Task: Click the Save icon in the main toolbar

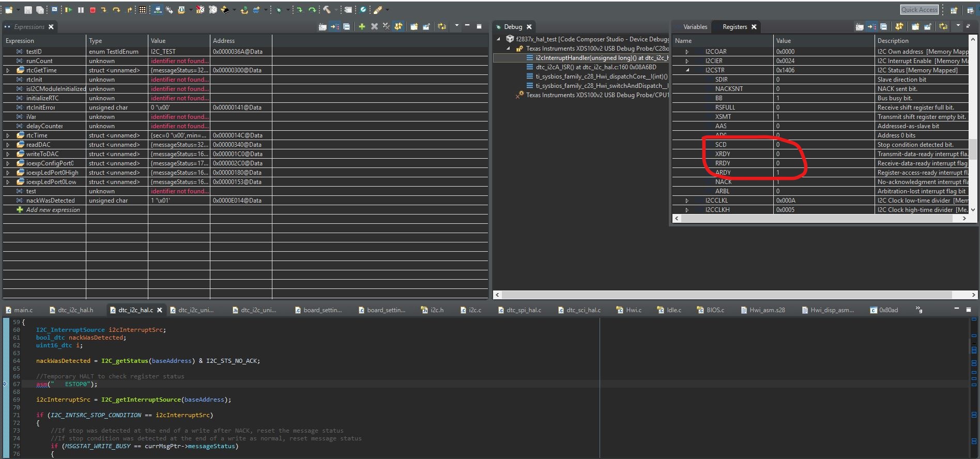Action: pos(28,10)
